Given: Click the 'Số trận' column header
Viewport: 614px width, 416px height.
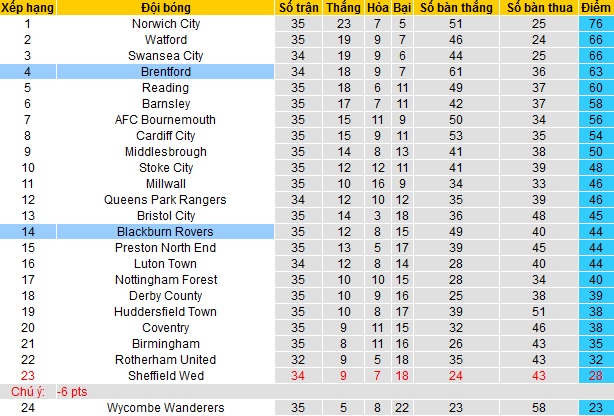Looking at the screenshot, I should coord(296,8).
